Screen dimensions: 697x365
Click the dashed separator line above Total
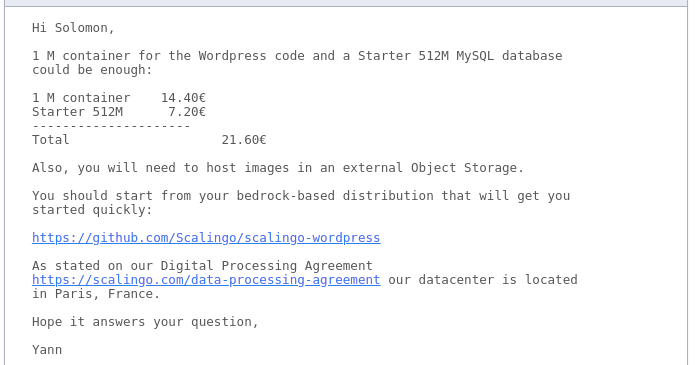click(x=111, y=126)
